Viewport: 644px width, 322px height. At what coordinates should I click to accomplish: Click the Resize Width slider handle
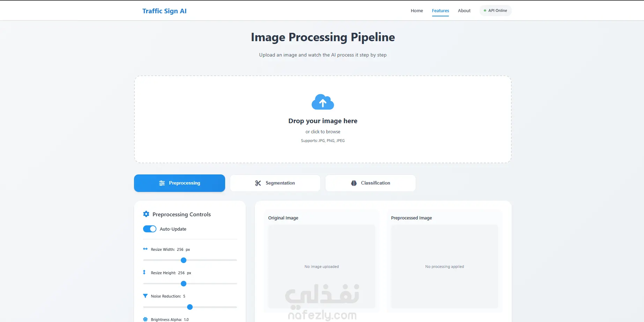tap(184, 260)
